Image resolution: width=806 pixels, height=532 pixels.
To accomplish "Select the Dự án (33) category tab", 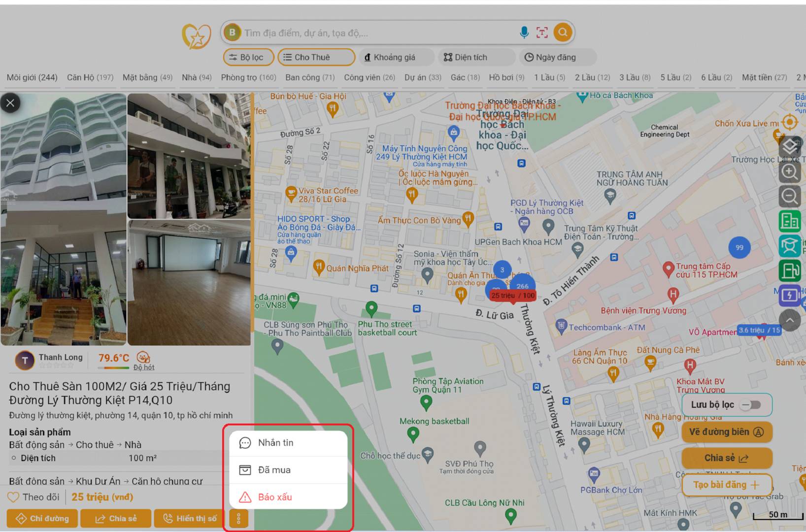I will pyautogui.click(x=423, y=77).
